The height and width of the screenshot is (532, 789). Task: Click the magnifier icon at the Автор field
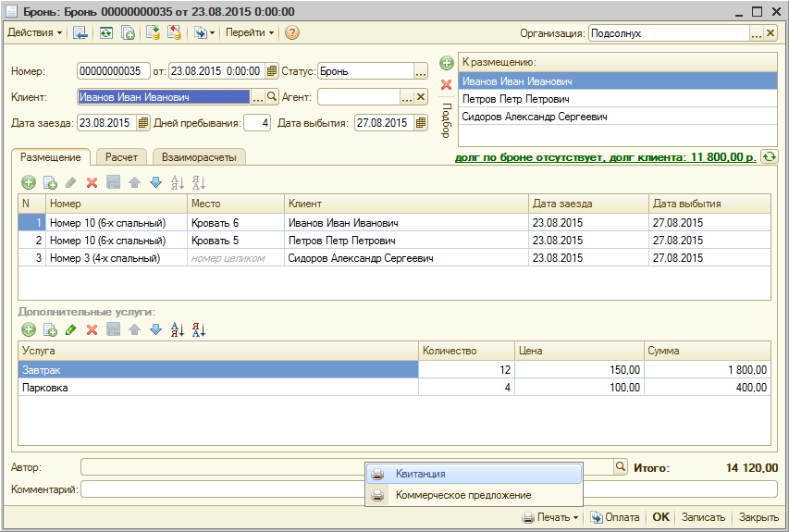point(621,466)
